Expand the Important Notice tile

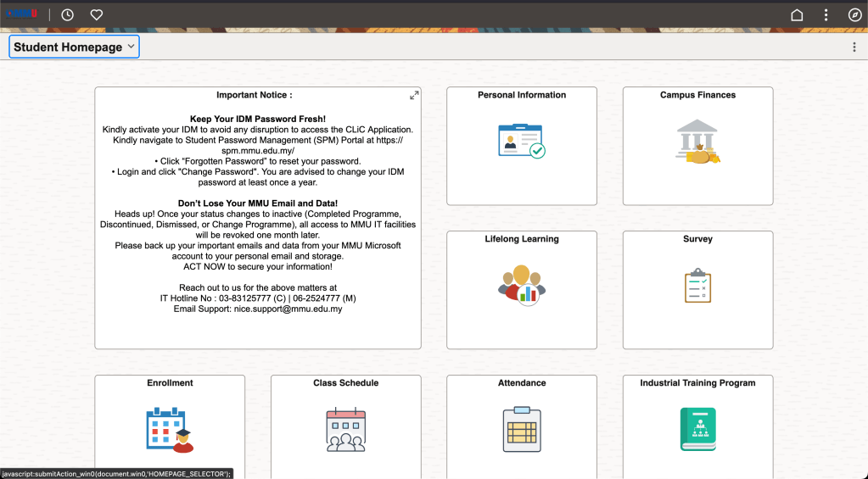pos(414,95)
